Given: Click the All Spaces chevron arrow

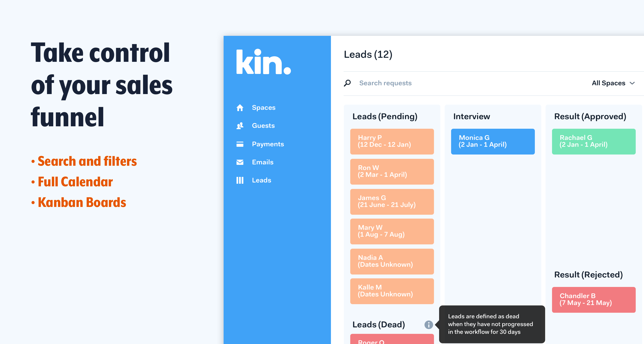Looking at the screenshot, I should click(x=632, y=83).
